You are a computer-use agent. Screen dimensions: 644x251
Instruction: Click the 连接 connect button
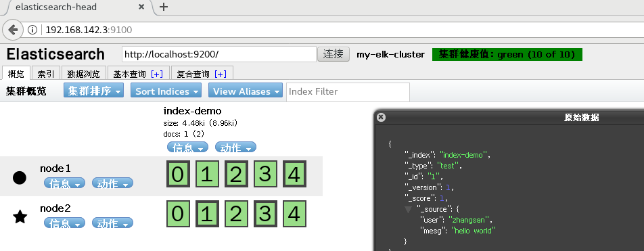click(x=333, y=54)
